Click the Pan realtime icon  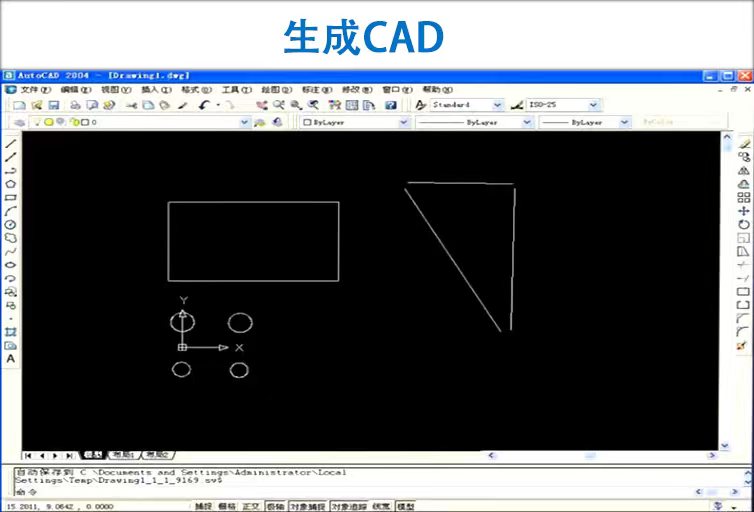pyautogui.click(x=262, y=105)
